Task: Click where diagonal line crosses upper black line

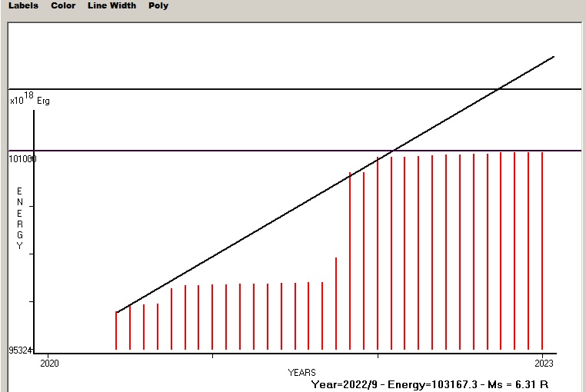Action: pos(498,89)
